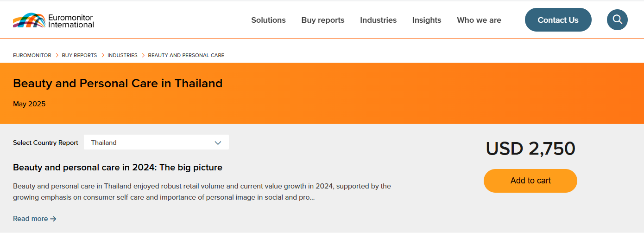Expand the Thailand country report dropdown

156,143
